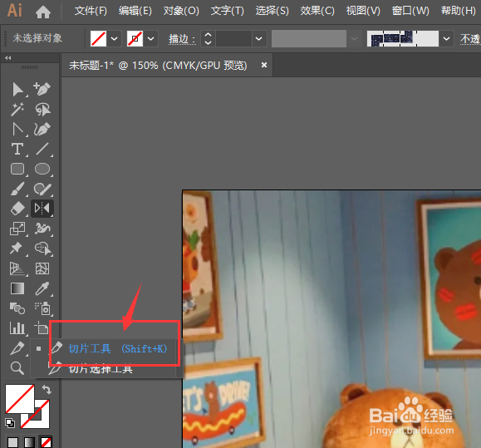Reset default fill and stroke

click(x=10, y=423)
